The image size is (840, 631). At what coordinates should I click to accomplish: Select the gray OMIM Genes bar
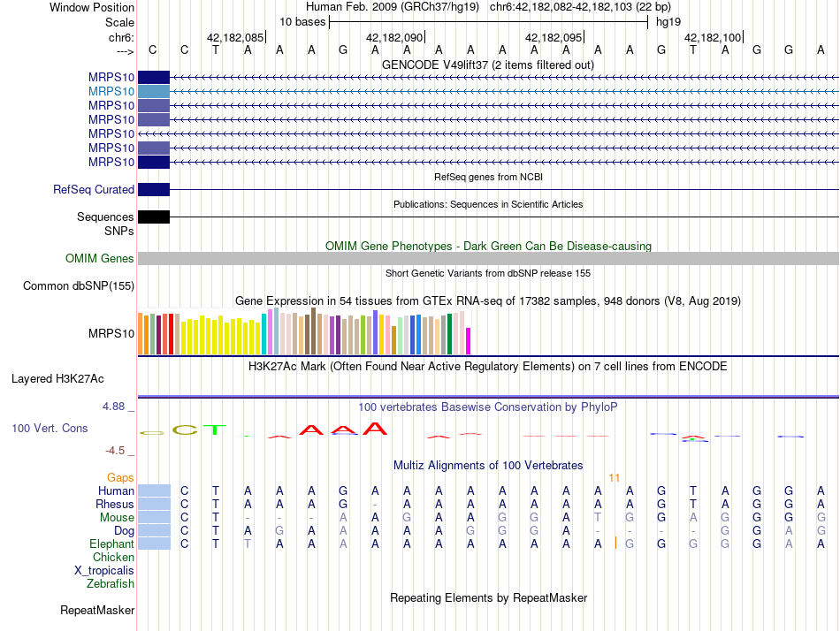(487, 258)
